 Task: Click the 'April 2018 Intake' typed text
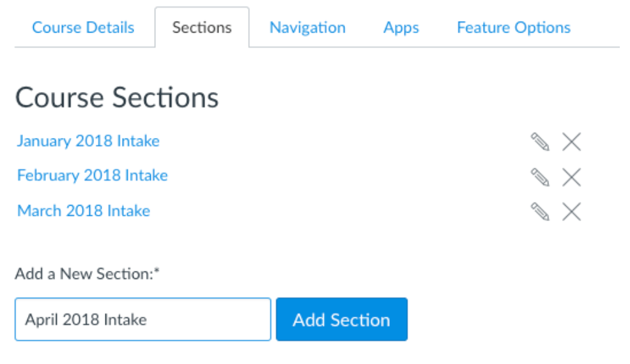86,320
